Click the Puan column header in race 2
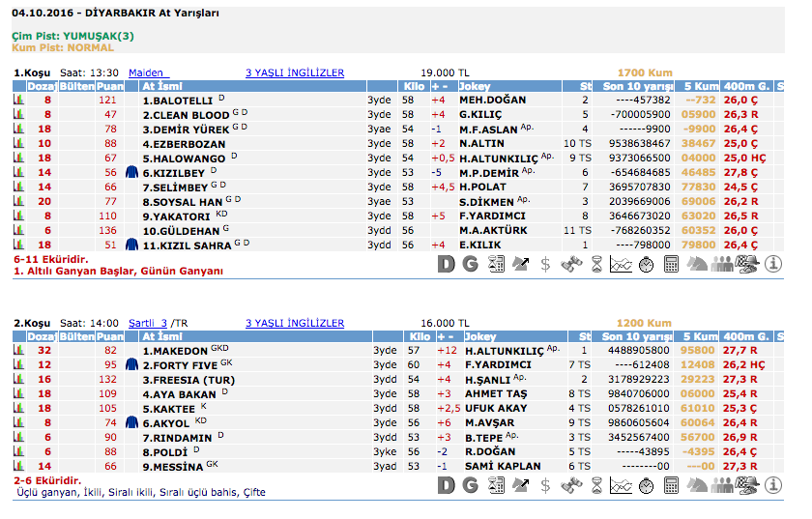Screen dimensions: 812x519 coord(109,336)
